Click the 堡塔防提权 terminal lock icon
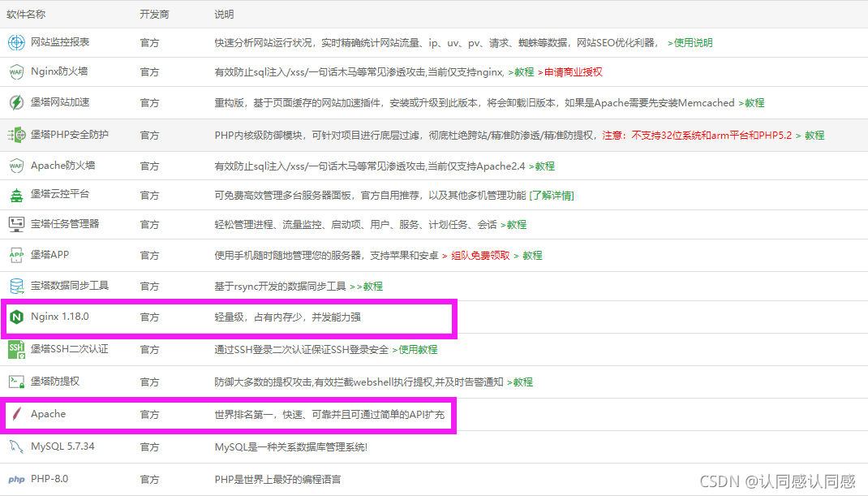Screen dimensions: 868x496 point(16,382)
